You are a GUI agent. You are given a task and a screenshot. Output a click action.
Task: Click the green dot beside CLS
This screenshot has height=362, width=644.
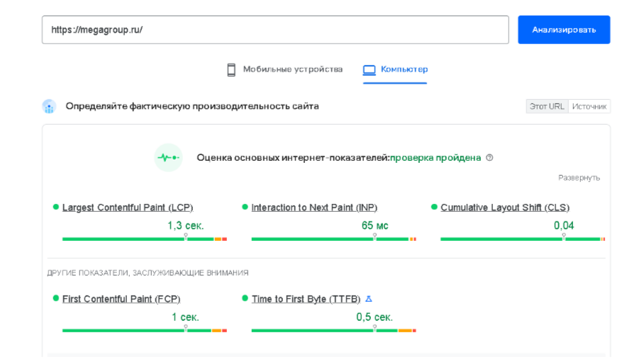434,207
